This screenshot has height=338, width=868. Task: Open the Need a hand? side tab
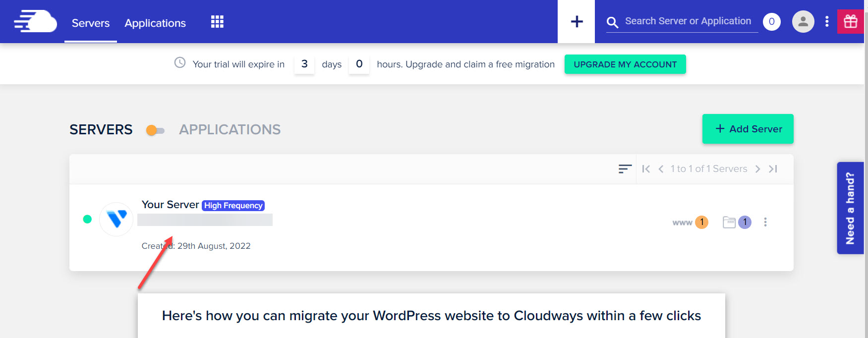point(851,208)
